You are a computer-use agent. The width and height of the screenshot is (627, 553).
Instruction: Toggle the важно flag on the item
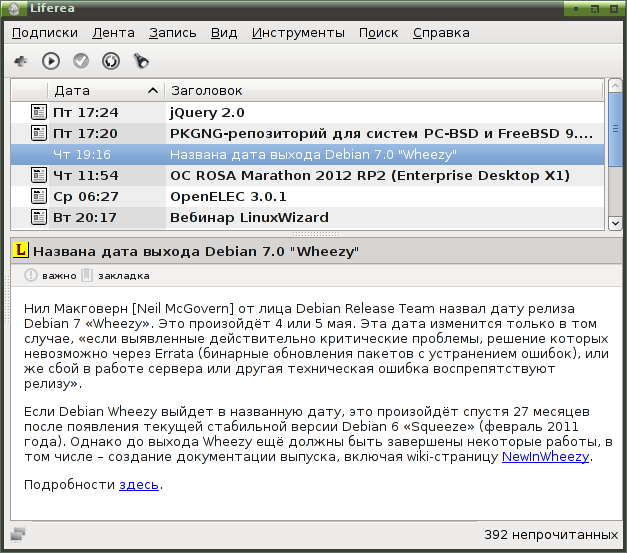point(51,276)
